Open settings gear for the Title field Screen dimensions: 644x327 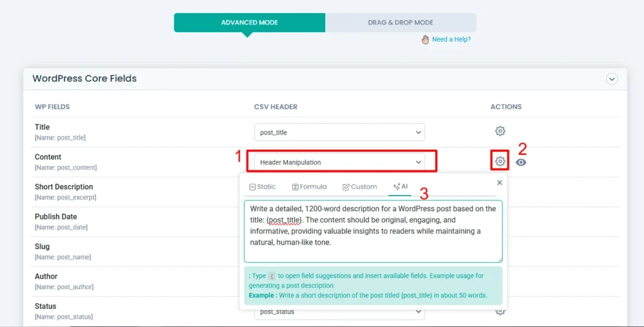[x=500, y=131]
